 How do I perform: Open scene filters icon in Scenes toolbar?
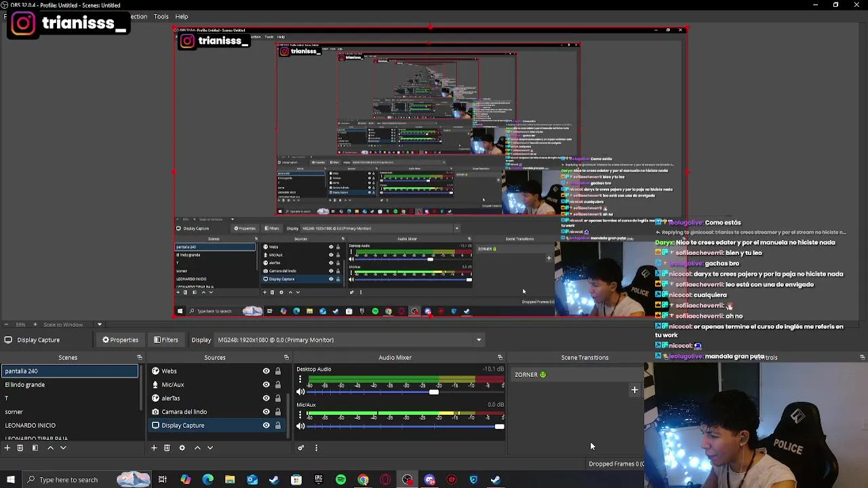pyautogui.click(x=35, y=447)
